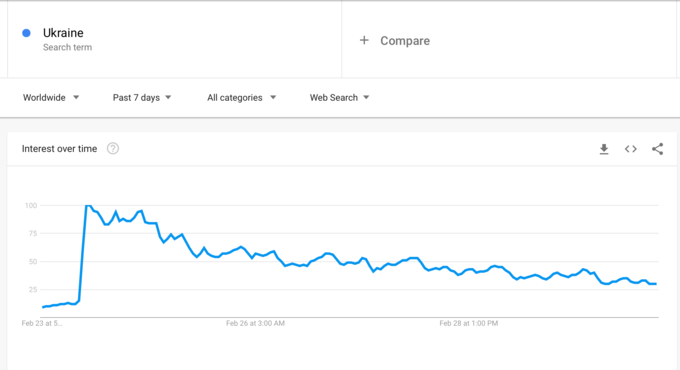Click the blue dot beside Ukraine

pyautogui.click(x=26, y=33)
